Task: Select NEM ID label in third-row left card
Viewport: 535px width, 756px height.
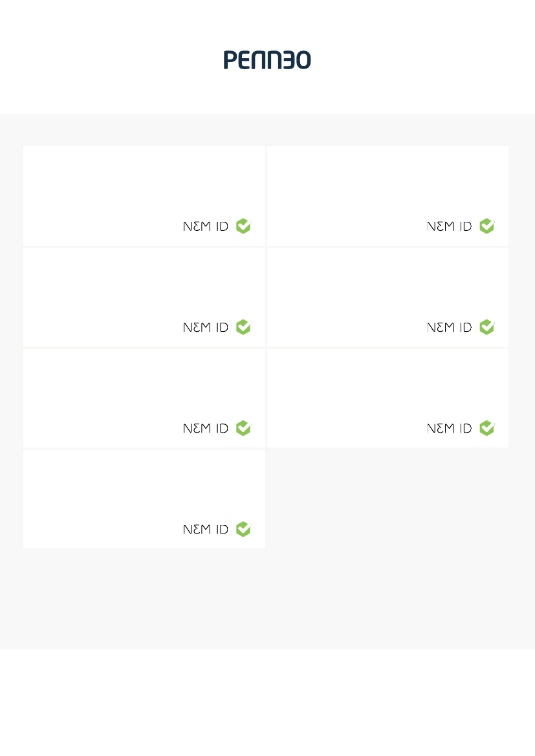Action: click(x=206, y=428)
